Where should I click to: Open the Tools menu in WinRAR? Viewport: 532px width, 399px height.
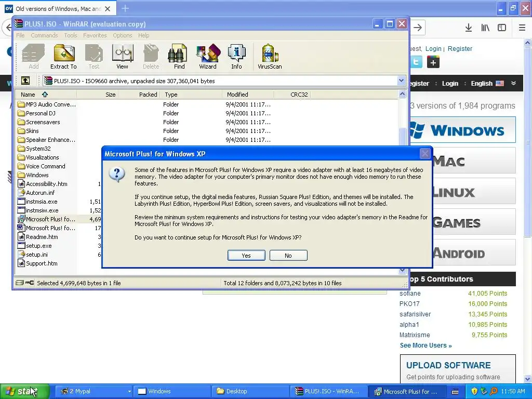pos(71,35)
